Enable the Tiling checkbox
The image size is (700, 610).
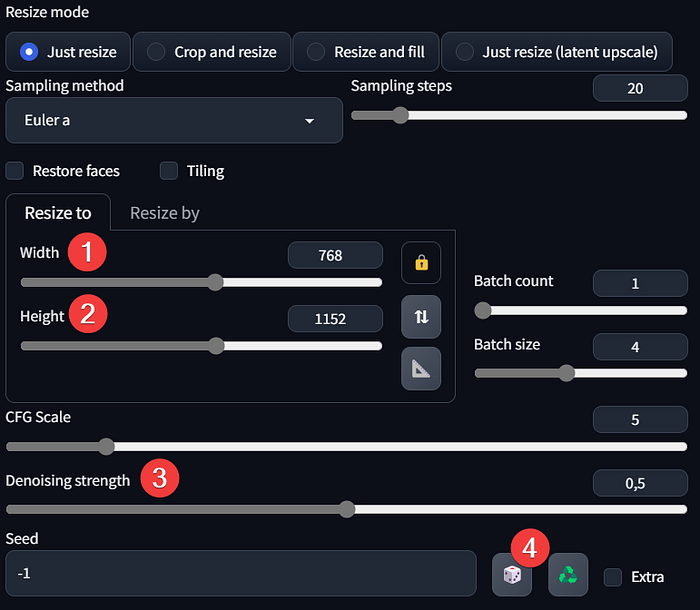(x=169, y=171)
